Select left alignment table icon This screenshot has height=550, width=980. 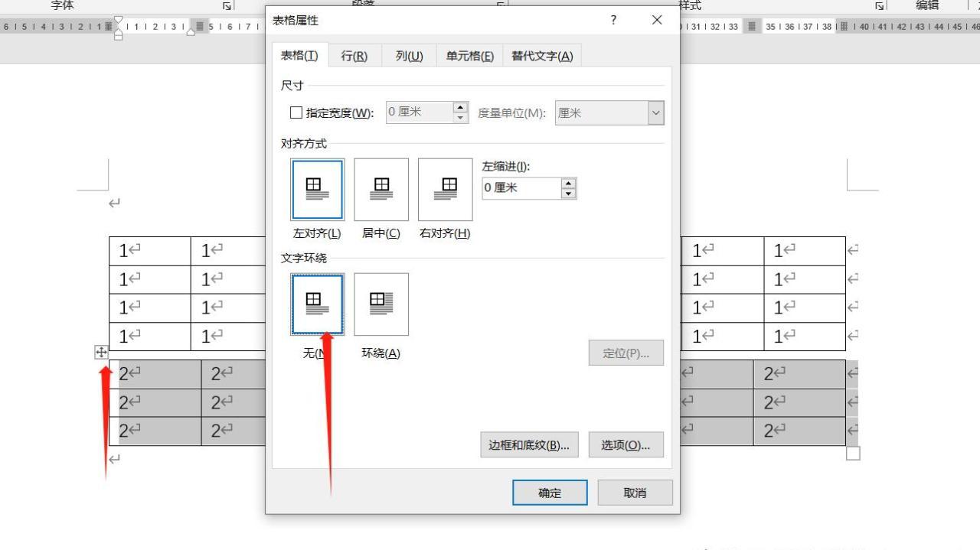click(x=318, y=189)
